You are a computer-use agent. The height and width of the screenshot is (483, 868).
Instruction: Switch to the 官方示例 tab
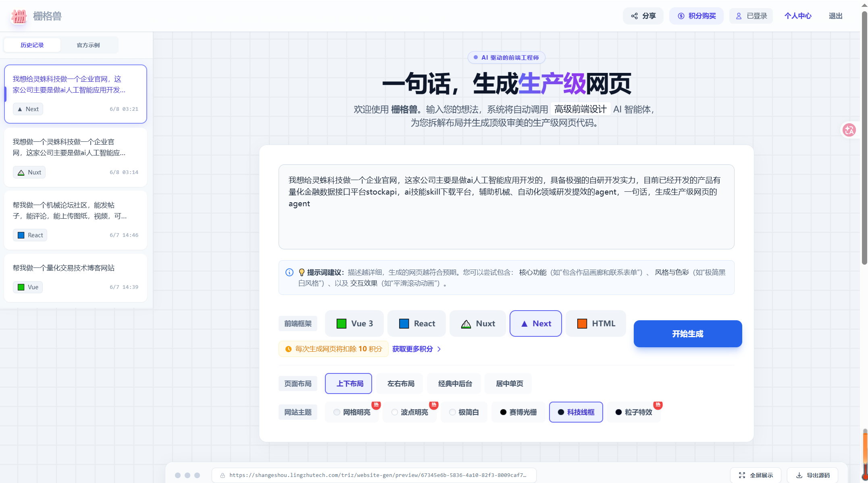click(x=88, y=45)
